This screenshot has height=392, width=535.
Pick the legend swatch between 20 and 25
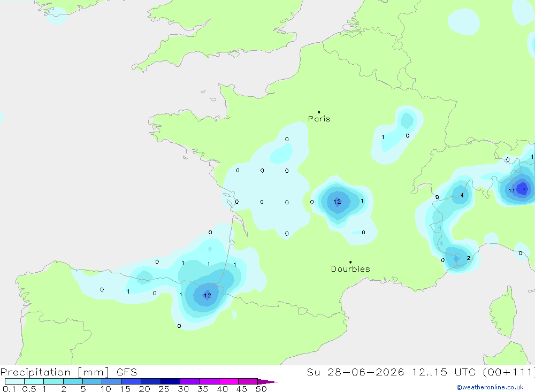[151, 381]
